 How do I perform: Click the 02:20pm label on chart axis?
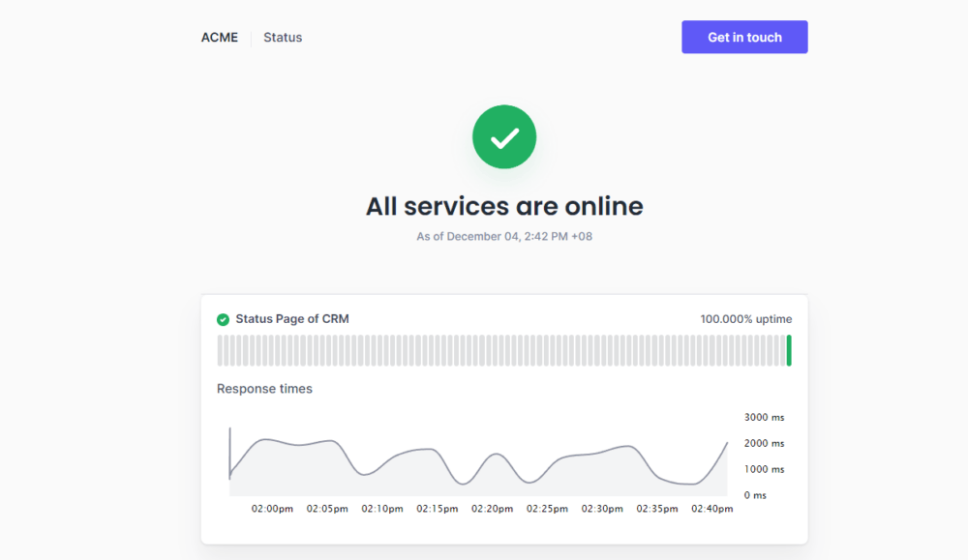[492, 509]
